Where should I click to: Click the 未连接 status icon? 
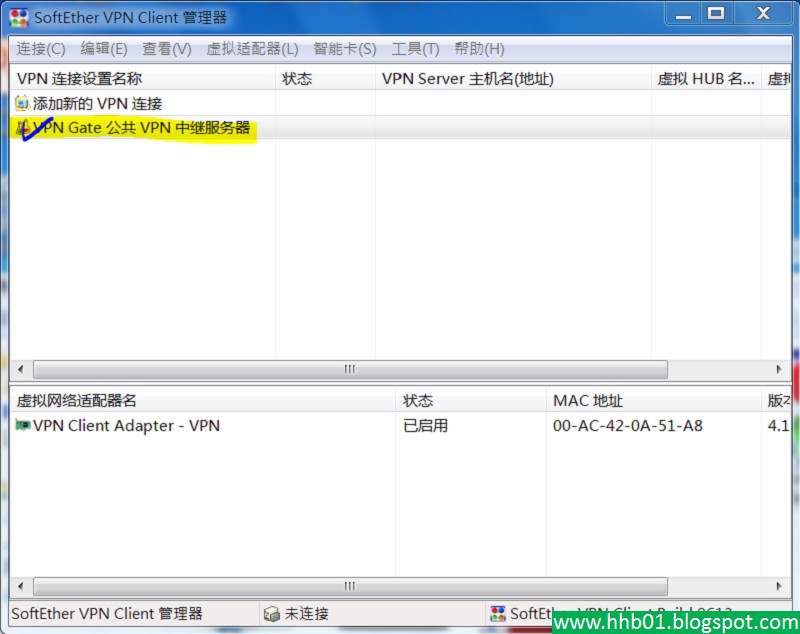point(271,614)
